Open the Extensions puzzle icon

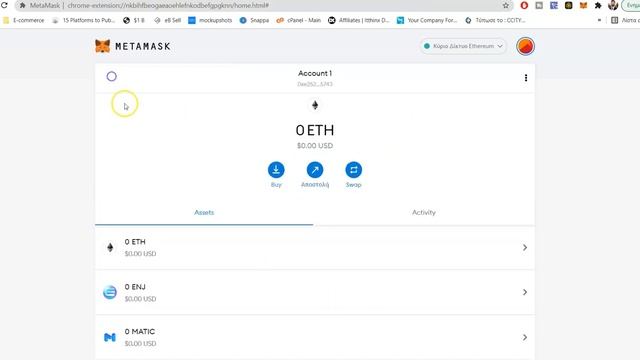click(x=598, y=5)
